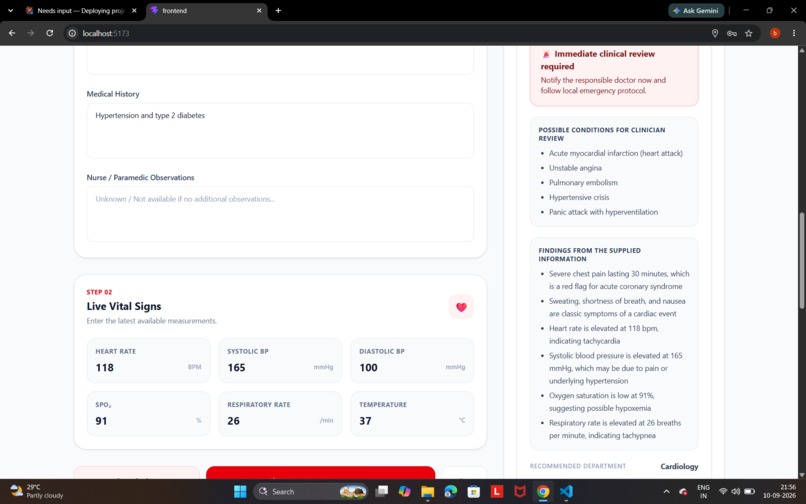
Task: Open Microsoft Store from the taskbar
Action: 473,492
